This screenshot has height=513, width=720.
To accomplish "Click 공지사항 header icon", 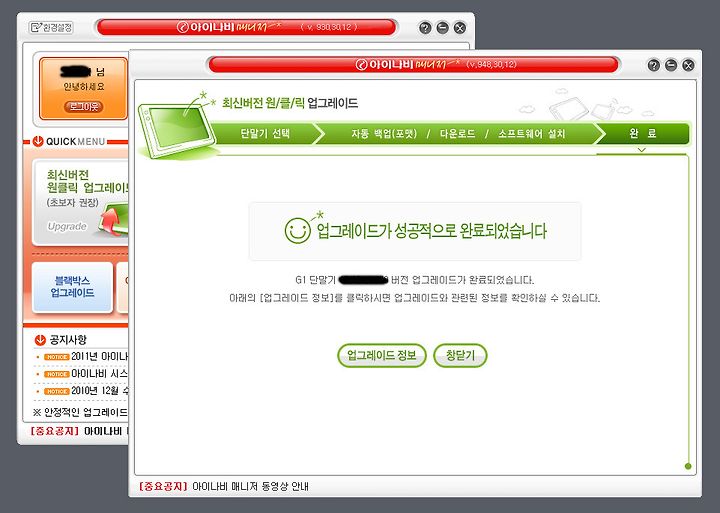I will click(40, 340).
